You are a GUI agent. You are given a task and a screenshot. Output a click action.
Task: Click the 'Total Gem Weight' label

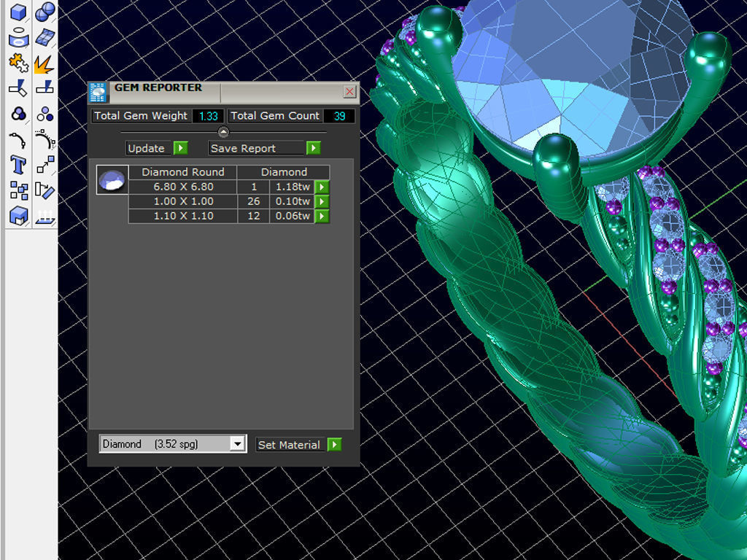click(x=141, y=116)
